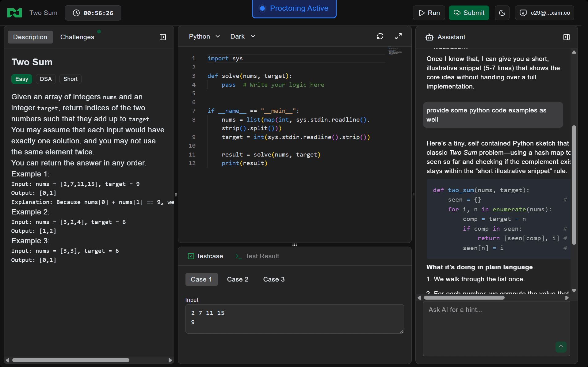Open the Python language dropdown
This screenshot has width=588, height=367.
(204, 36)
